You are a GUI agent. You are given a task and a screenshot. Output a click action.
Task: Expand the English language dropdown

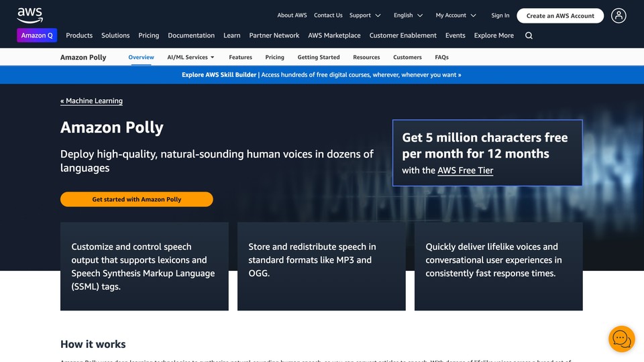(408, 15)
